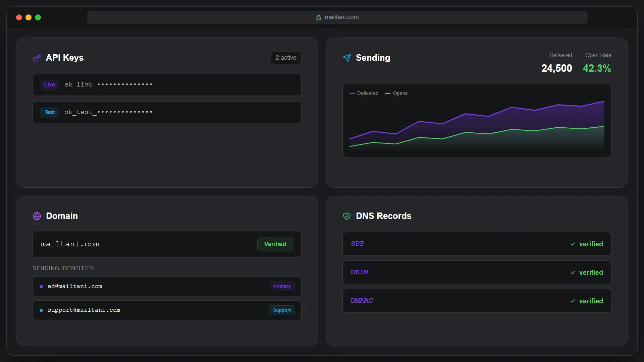
Task: Select the Test API key label
Action: (x=49, y=112)
